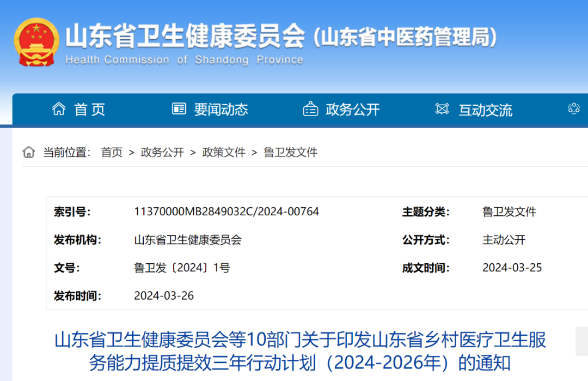
Task: Go to 政策文件 in the breadcrumb
Action: coord(224,153)
